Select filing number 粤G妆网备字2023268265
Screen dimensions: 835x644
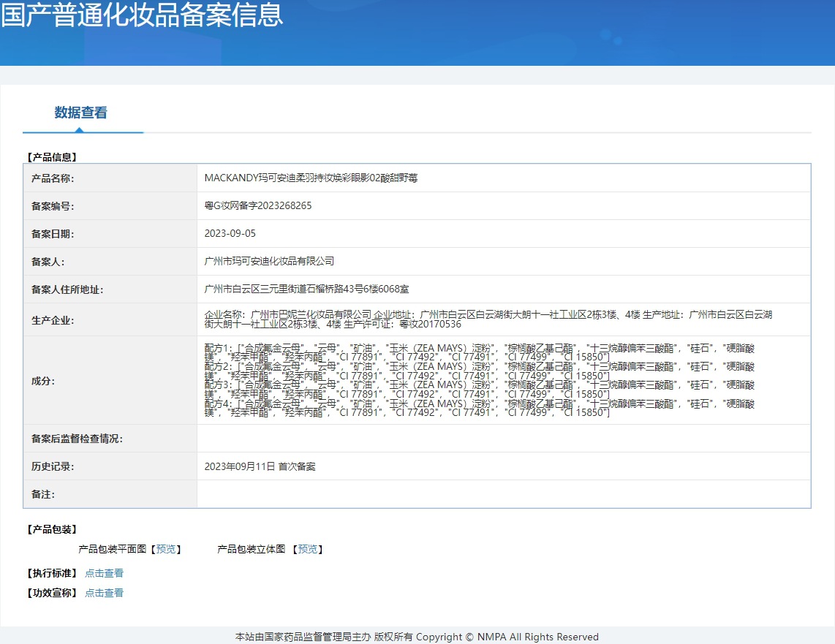(258, 205)
